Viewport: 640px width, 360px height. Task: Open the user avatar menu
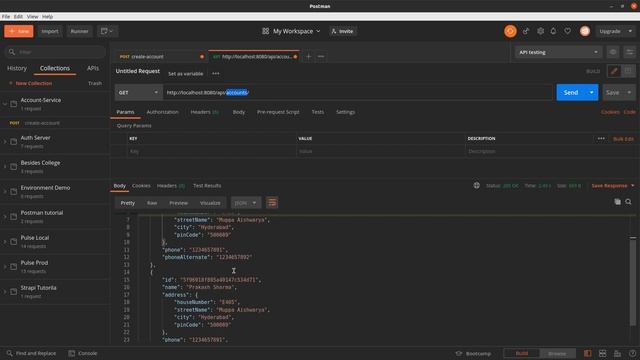(x=584, y=31)
